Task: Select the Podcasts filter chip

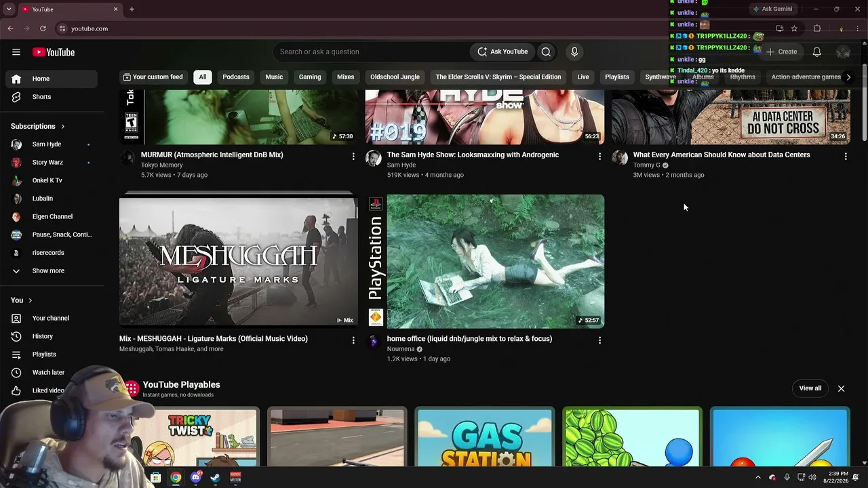Action: pyautogui.click(x=236, y=77)
